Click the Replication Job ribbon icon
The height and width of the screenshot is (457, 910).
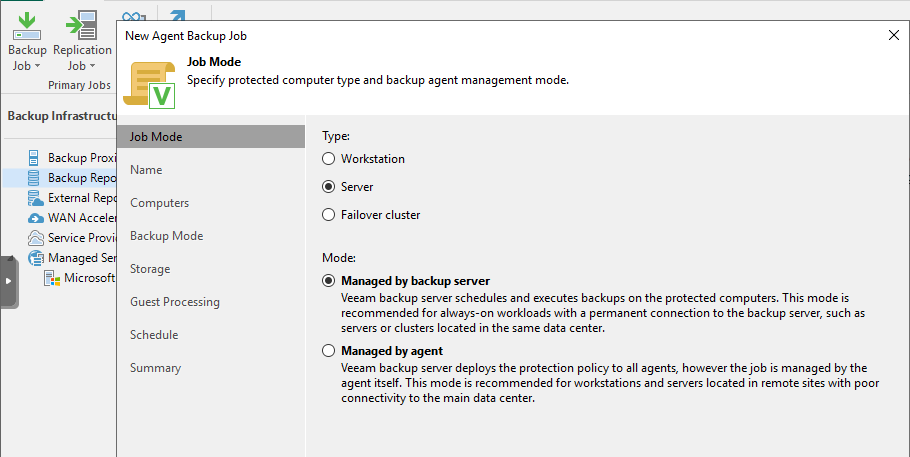[82, 26]
